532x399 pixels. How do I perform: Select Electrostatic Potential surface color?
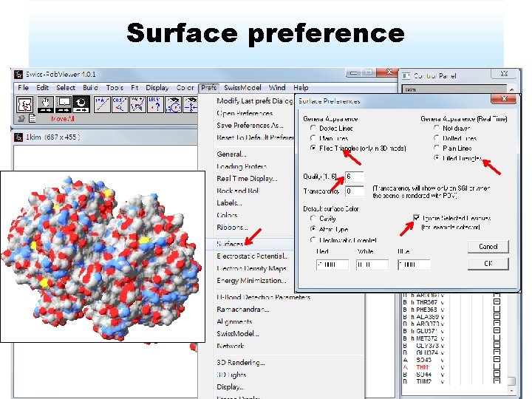point(313,240)
